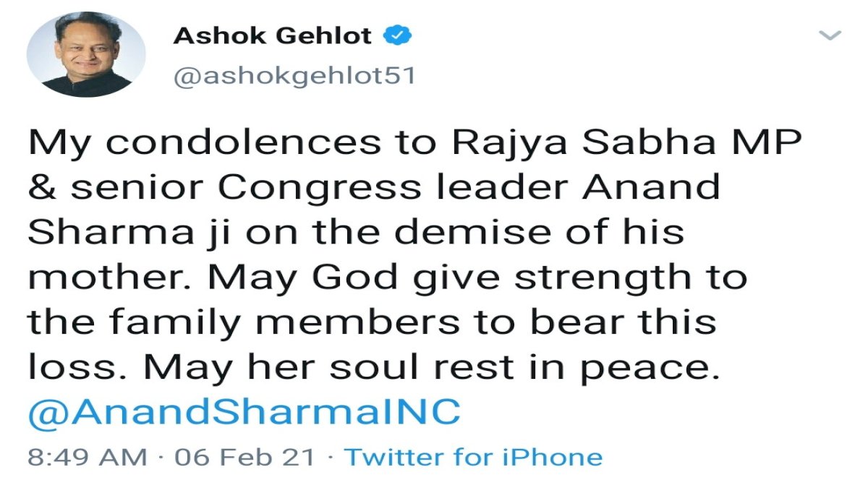Viewport: 868px width, 488px height.
Task: Click the name "Anand" in the tweet body
Action: pyautogui.click(x=652, y=187)
